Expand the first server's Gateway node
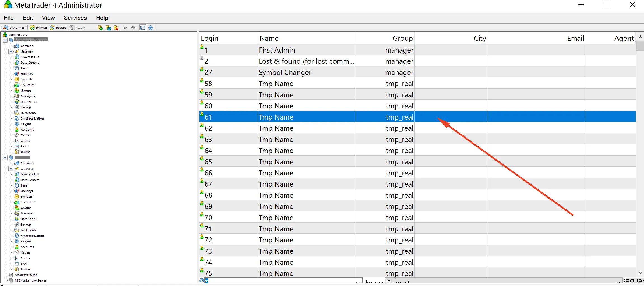The height and width of the screenshot is (286, 644). tap(11, 51)
